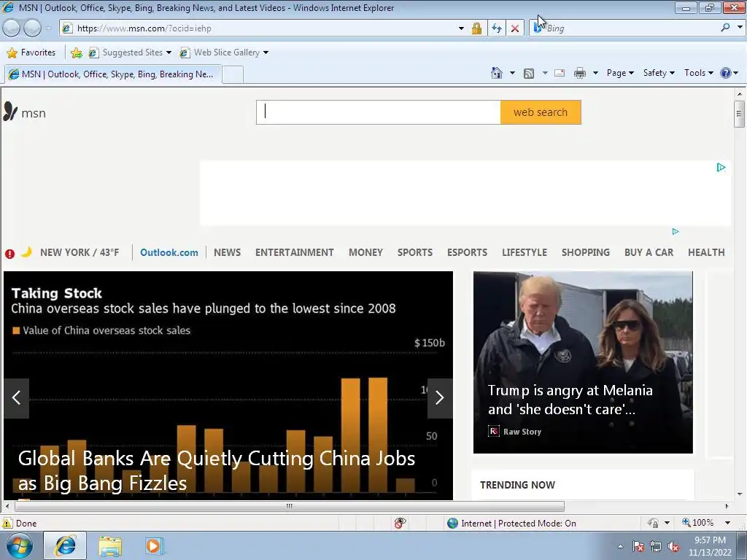Image resolution: width=747 pixels, height=560 pixels.
Task: Open Windows Media Player on taskbar
Action: (x=154, y=546)
